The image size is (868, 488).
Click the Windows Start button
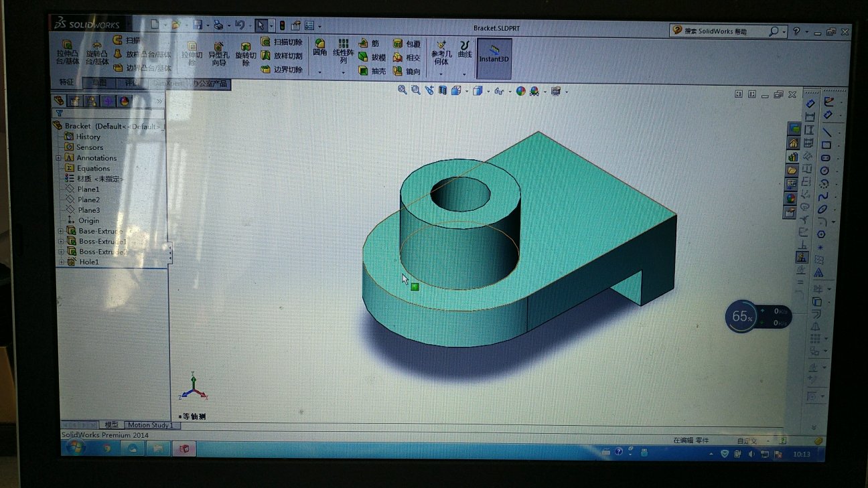(x=76, y=447)
